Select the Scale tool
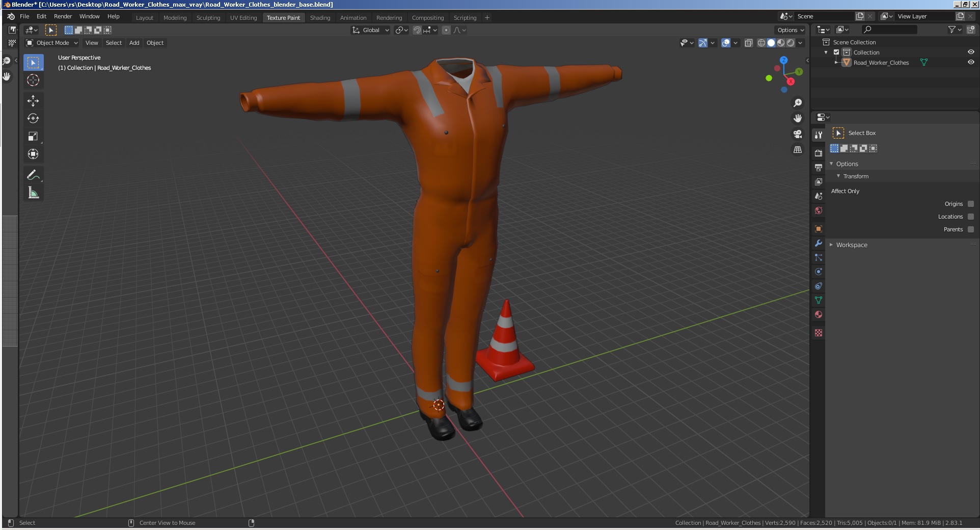The height and width of the screenshot is (530, 980). click(x=33, y=136)
